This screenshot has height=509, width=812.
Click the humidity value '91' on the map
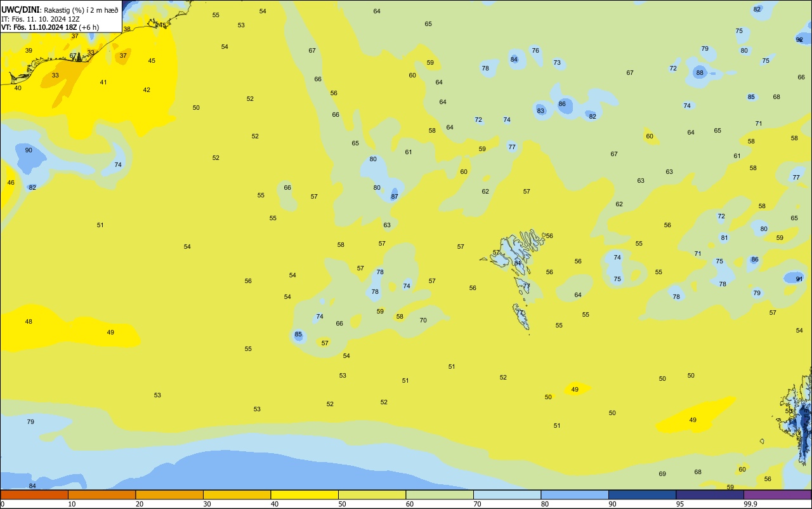point(799,279)
